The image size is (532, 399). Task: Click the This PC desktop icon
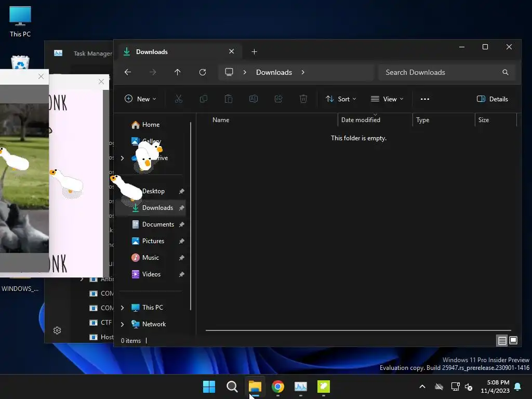(x=20, y=22)
